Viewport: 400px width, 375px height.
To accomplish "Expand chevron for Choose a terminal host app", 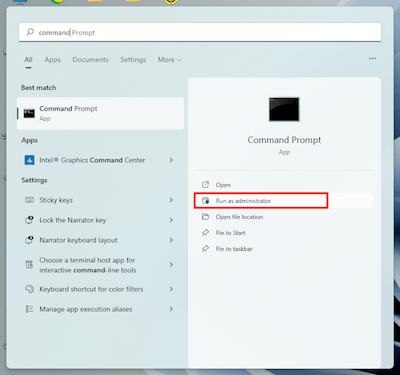I will (x=171, y=265).
